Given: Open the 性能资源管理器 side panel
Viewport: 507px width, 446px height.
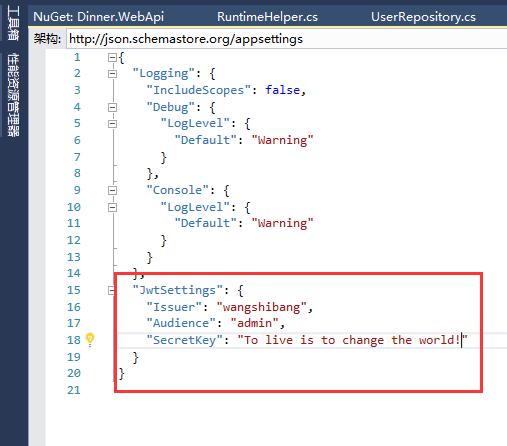Looking at the screenshot, I should (14, 95).
